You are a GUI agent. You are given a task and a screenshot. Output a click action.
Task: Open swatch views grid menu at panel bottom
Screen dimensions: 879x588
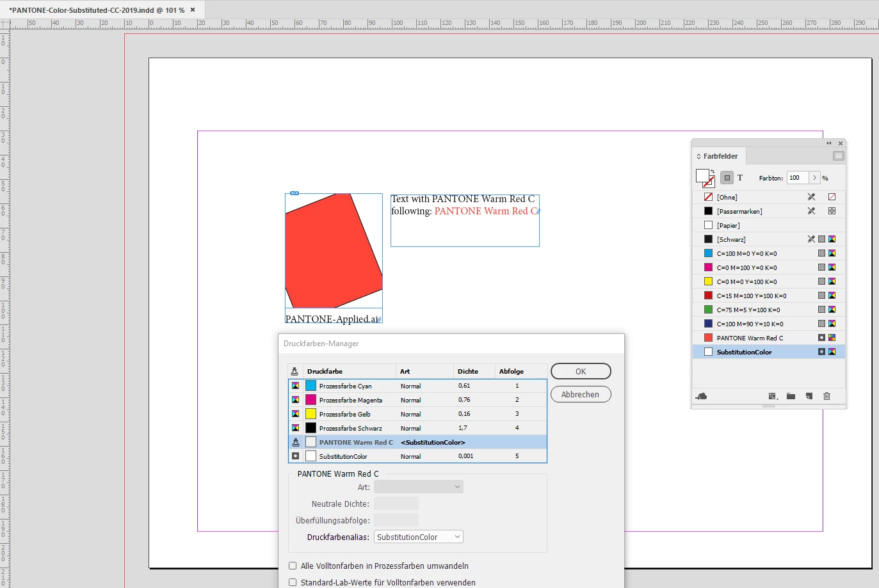pyautogui.click(x=773, y=397)
